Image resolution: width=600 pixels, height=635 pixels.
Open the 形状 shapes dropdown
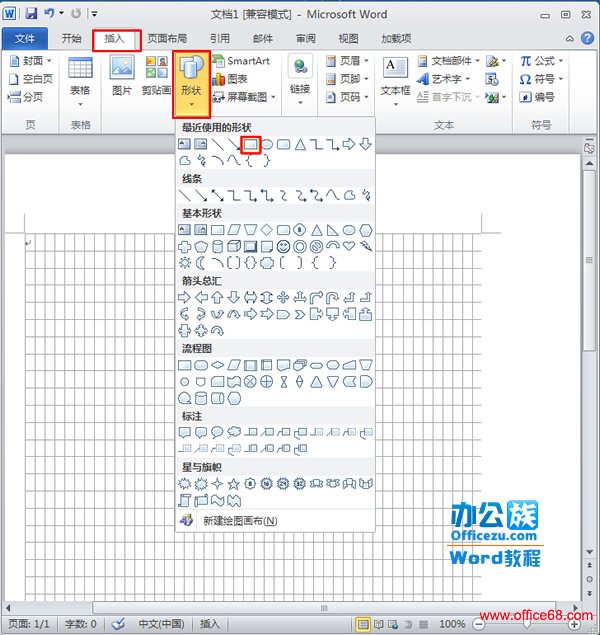coord(190,80)
